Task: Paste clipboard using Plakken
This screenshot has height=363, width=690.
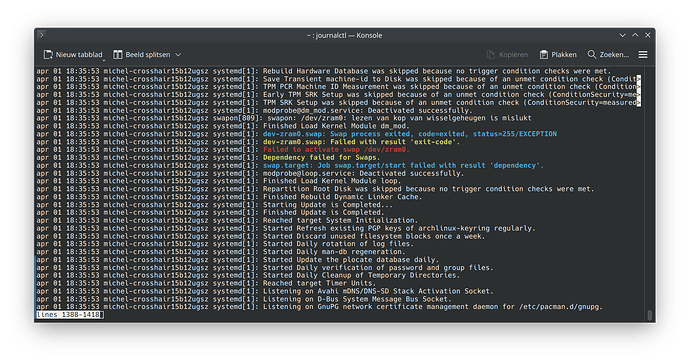Action: click(558, 55)
